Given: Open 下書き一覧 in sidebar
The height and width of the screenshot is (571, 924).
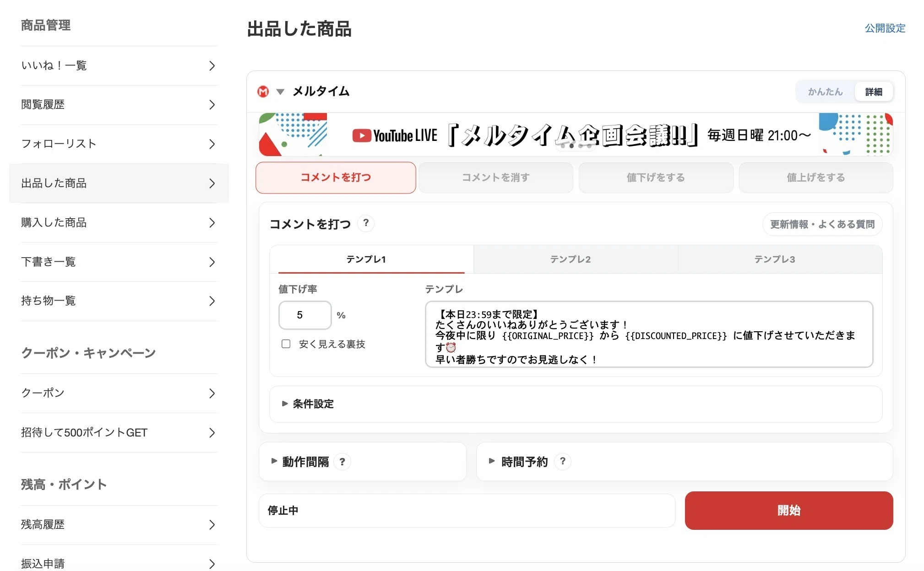Looking at the screenshot, I should coord(119,262).
